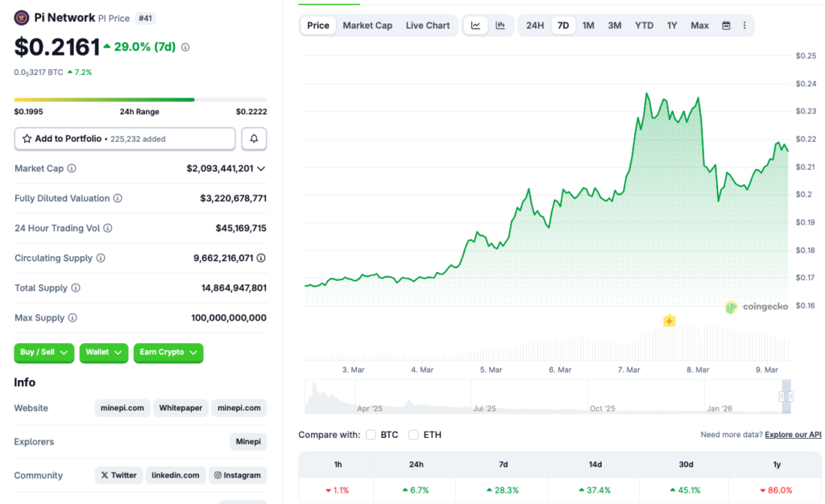Expand the Wallet dropdown
Image resolution: width=825 pixels, height=504 pixels.
(x=103, y=353)
